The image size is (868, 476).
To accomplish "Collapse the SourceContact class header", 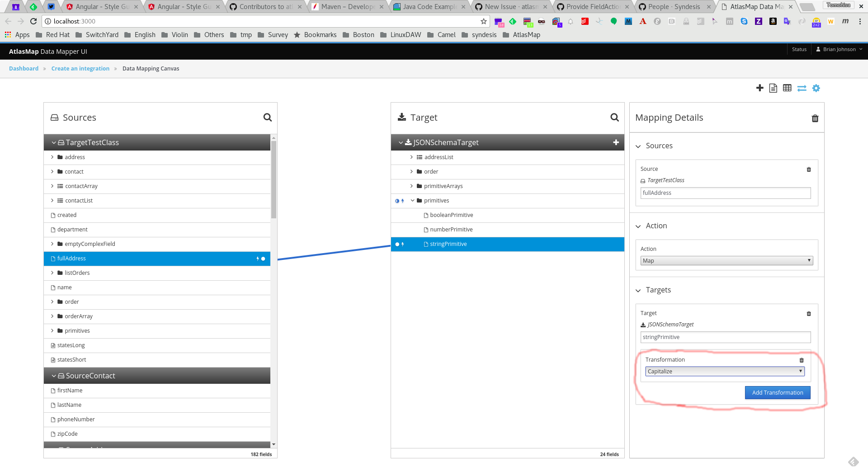I will pos(54,376).
